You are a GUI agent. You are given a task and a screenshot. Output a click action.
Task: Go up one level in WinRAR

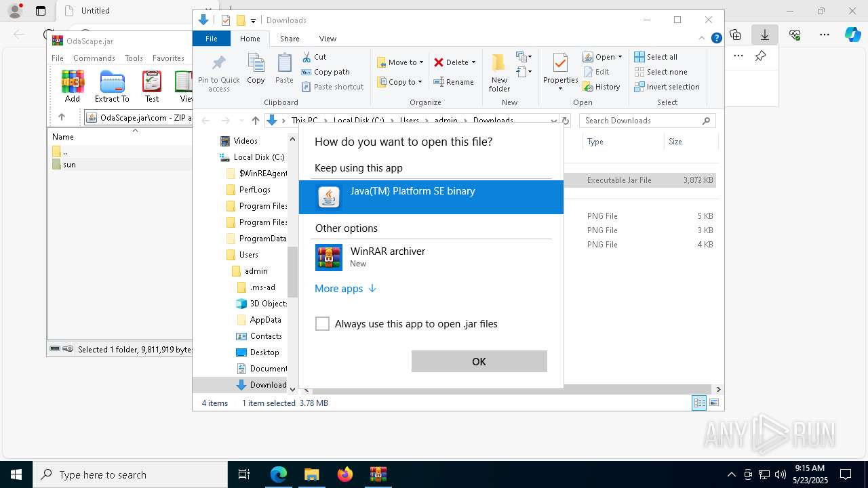pyautogui.click(x=62, y=117)
